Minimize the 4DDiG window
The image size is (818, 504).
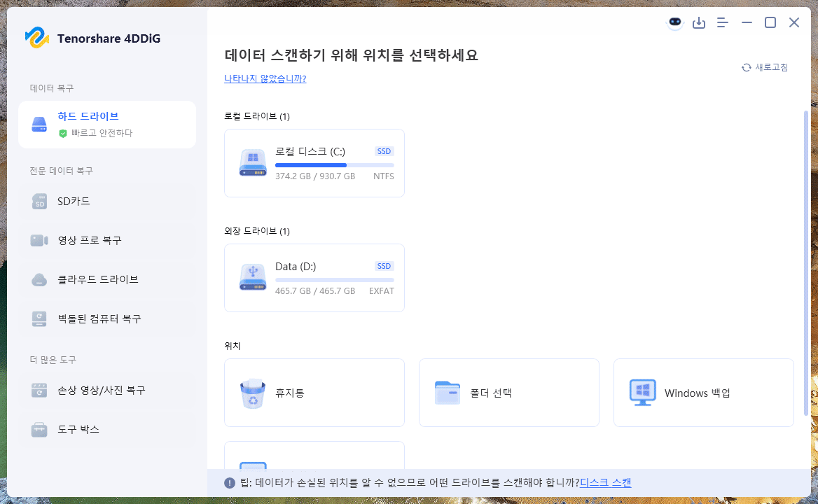(x=747, y=22)
